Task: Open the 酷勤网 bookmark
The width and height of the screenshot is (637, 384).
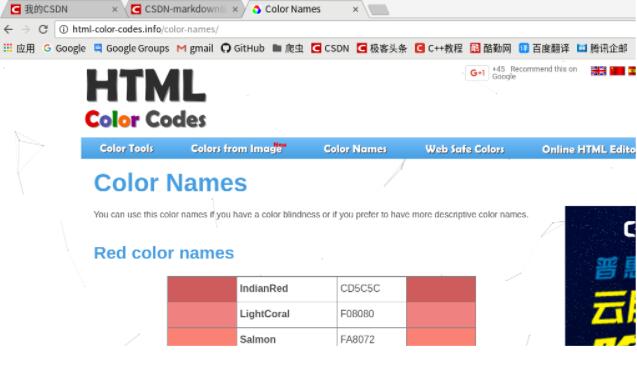Action: (490, 48)
